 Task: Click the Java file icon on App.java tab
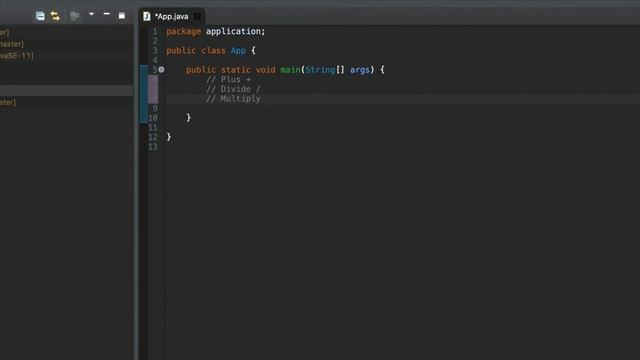point(147,16)
